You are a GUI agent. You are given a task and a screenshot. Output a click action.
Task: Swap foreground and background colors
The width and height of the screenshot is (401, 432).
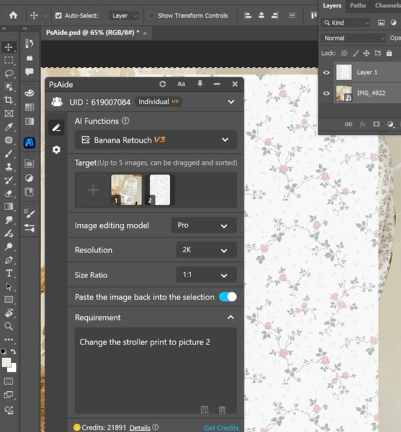[x=13, y=351]
